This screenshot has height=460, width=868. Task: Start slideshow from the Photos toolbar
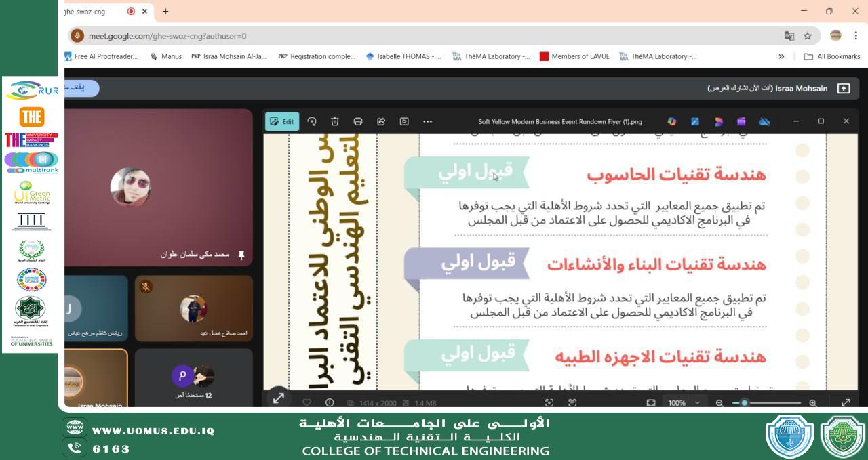(404, 121)
